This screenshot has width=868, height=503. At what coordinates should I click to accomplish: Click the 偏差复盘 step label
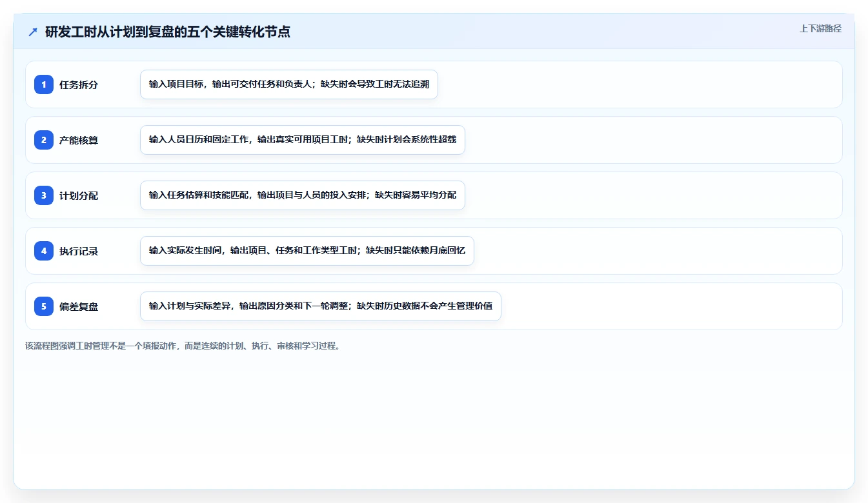click(79, 306)
